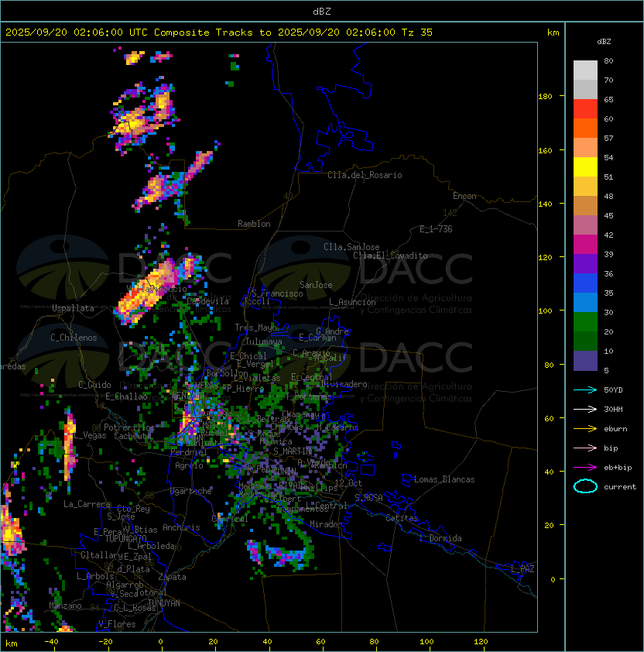Screen dimensions: 644x652
Task: Click the pink bip arrow icon
Action: pos(585,448)
